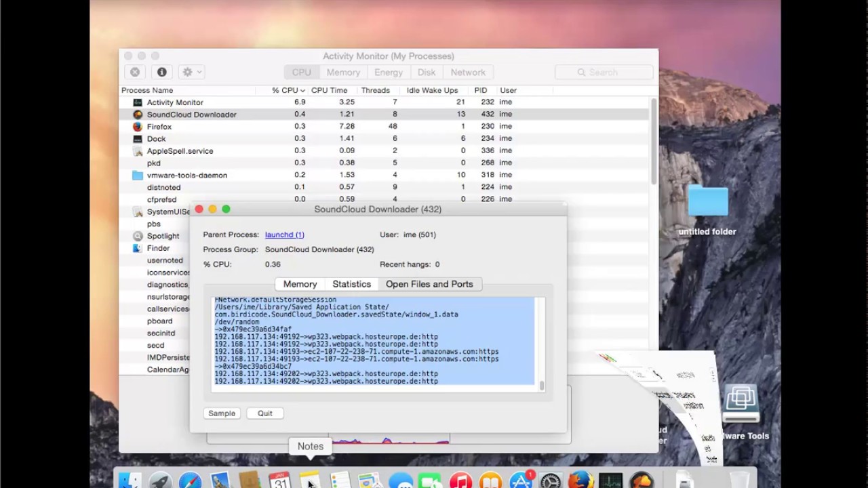Open Activity Monitor dock icon
Viewport: 868px width, 488px height.
coord(610,481)
